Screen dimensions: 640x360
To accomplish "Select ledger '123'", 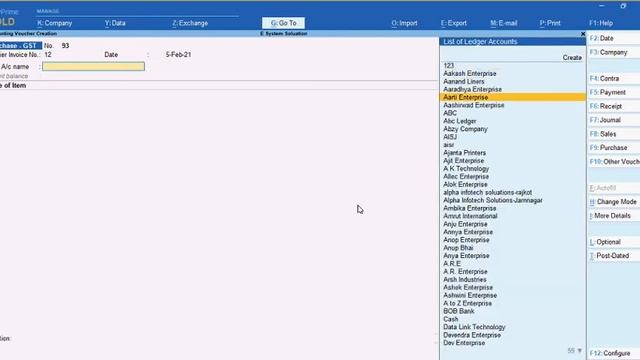I will 449,66.
